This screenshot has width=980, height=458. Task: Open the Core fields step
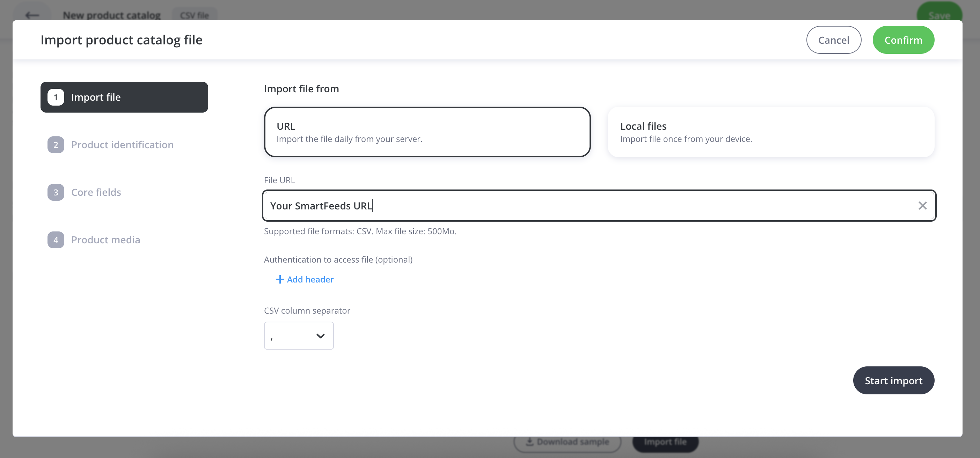click(x=85, y=192)
